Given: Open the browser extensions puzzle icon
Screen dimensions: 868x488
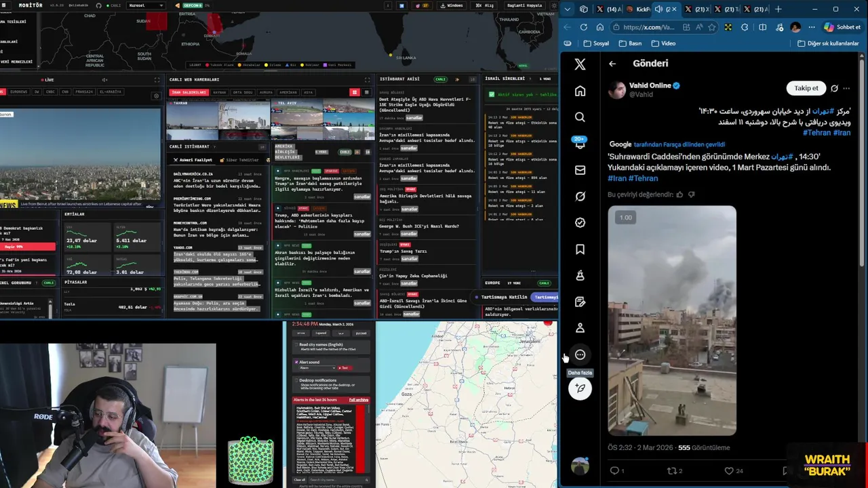Looking at the screenshot, I should pos(745,27).
